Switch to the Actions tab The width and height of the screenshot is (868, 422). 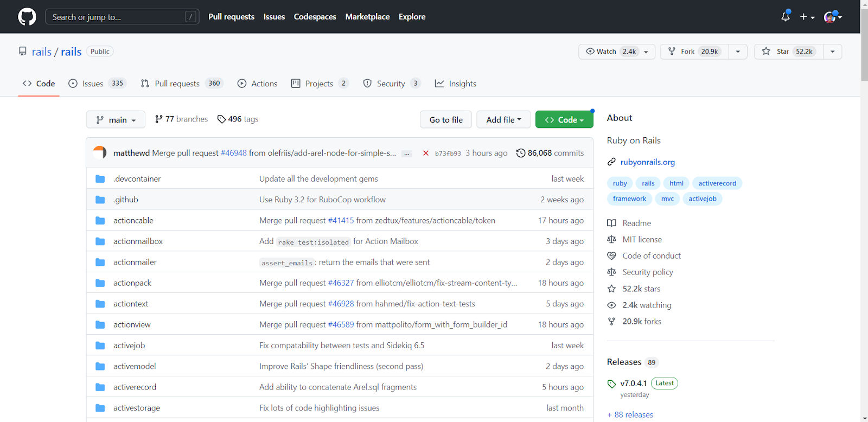tap(257, 84)
